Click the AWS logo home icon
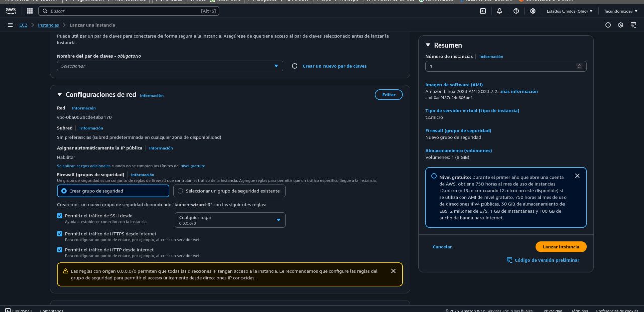644x312 pixels. (x=11, y=11)
